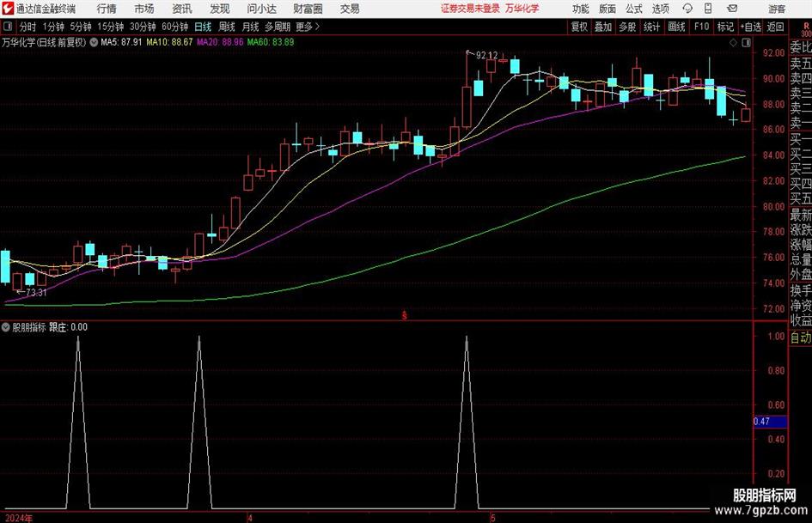Click the 叠加 overlay toolbar button
This screenshot has width=812, height=523.
tap(603, 27)
